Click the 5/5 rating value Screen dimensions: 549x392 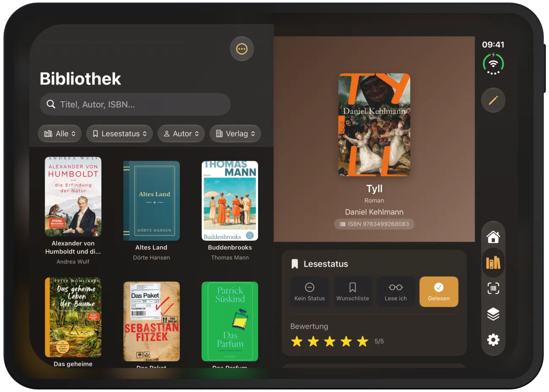click(x=379, y=341)
